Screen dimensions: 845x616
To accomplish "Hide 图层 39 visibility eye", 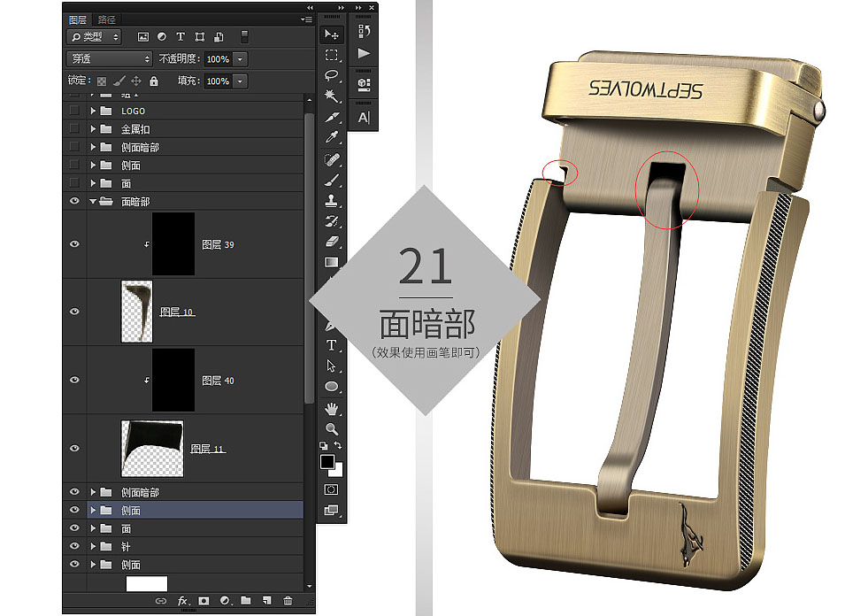I will point(74,244).
